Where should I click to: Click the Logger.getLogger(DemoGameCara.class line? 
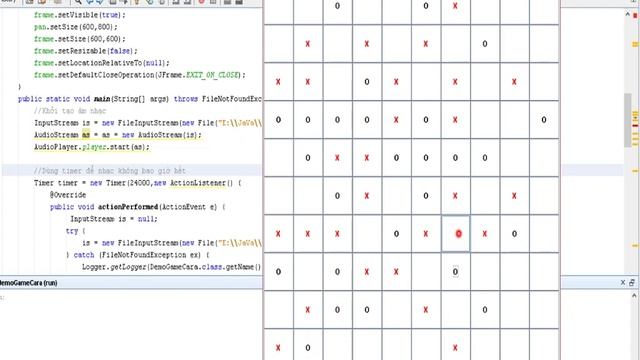click(x=171, y=267)
